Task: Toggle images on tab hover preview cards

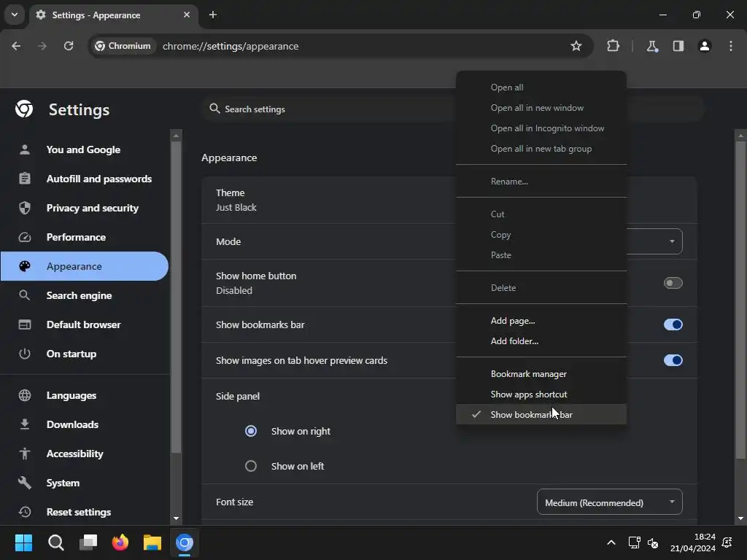Action: coord(673,360)
